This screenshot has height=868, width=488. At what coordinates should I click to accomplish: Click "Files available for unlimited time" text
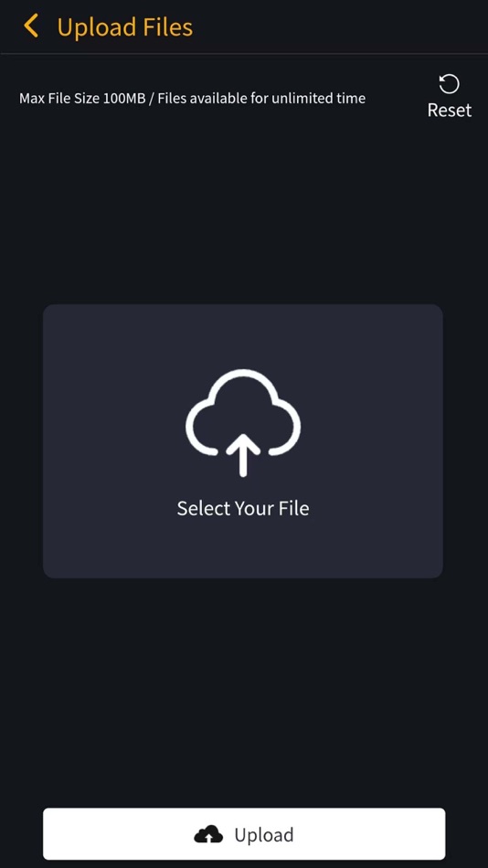click(x=261, y=99)
